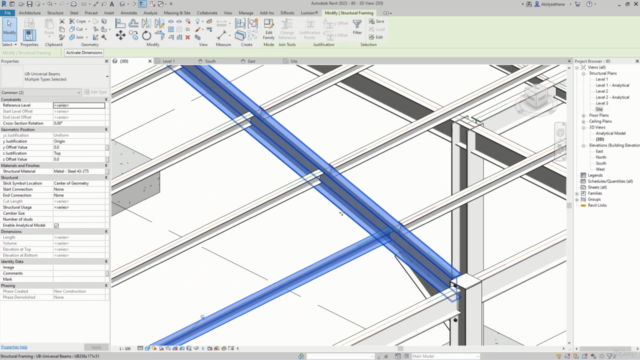Screen dimensions: 640x360
Task: Click the Cope tool icon
Action: [x=72, y=21]
